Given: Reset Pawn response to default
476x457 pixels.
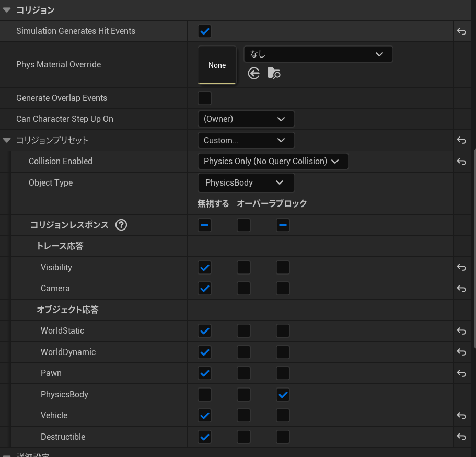Looking at the screenshot, I should click(461, 373).
